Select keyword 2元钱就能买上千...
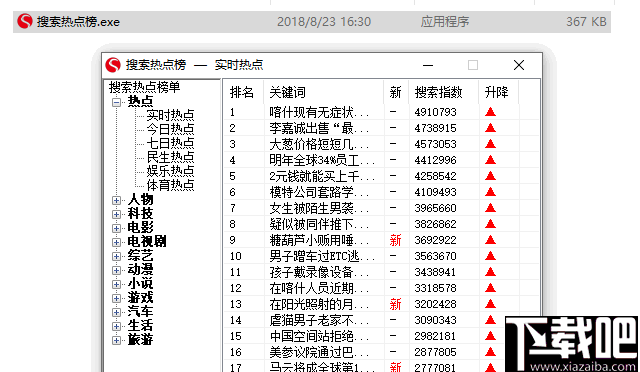Viewport: 640px width, 372px height. click(x=322, y=176)
